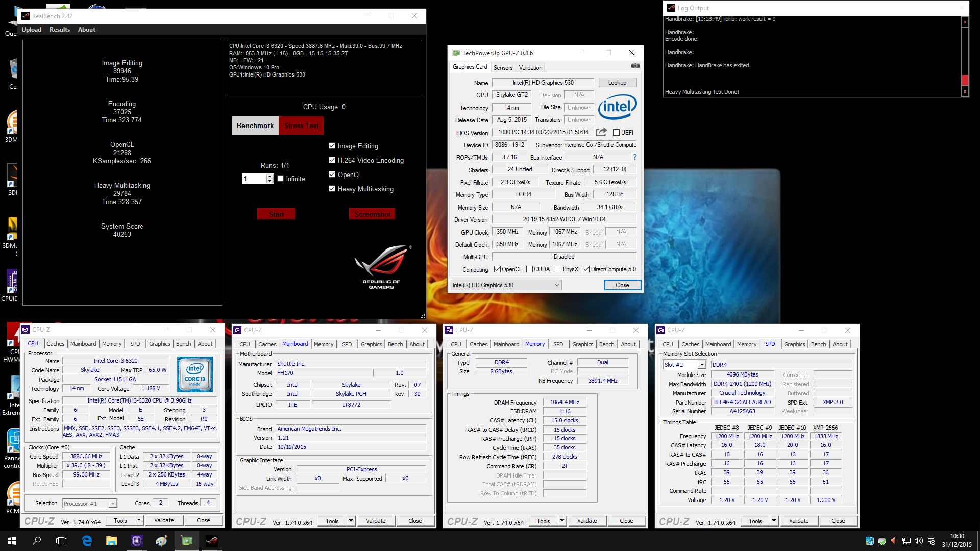980x551 pixels.
Task: Expand Tools arrow in the CPU tab window
Action: pos(139,520)
